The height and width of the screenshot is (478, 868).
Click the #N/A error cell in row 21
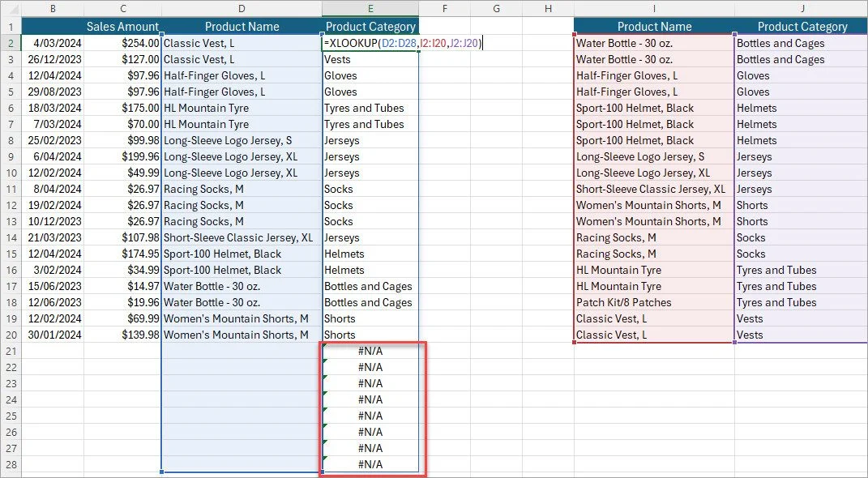pyautogui.click(x=370, y=351)
